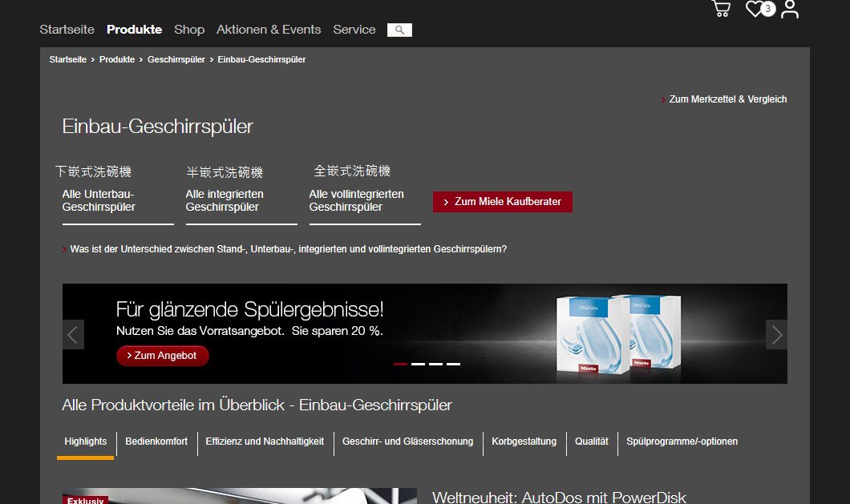Click the Einbau-Geschirrspüler page heading
This screenshot has height=504, width=850.
(x=158, y=127)
